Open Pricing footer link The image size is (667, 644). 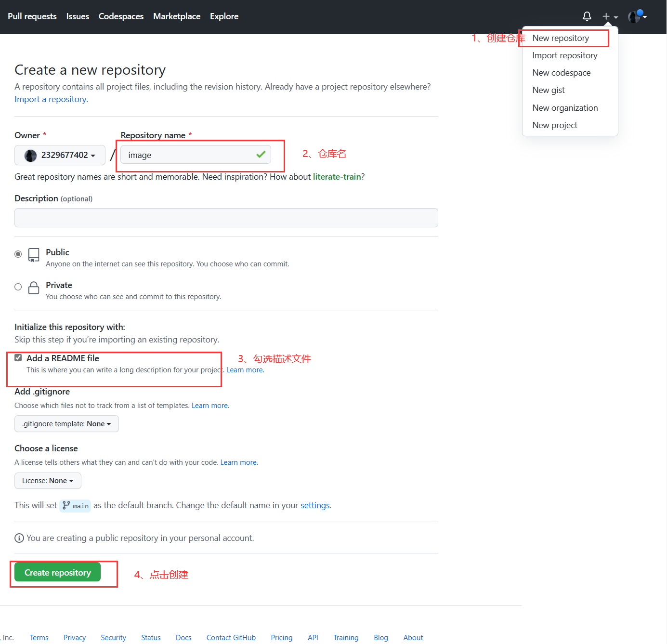282,638
